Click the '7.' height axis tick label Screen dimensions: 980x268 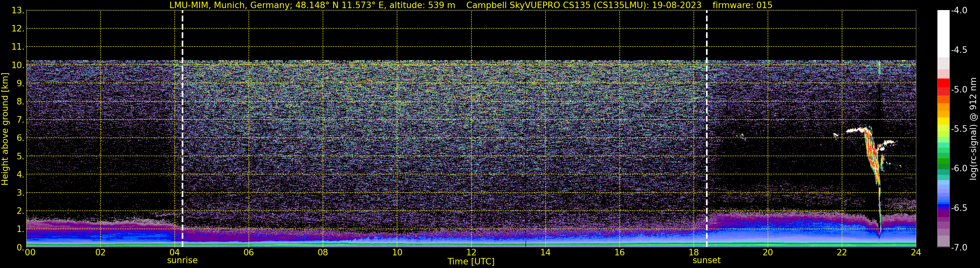coord(20,120)
